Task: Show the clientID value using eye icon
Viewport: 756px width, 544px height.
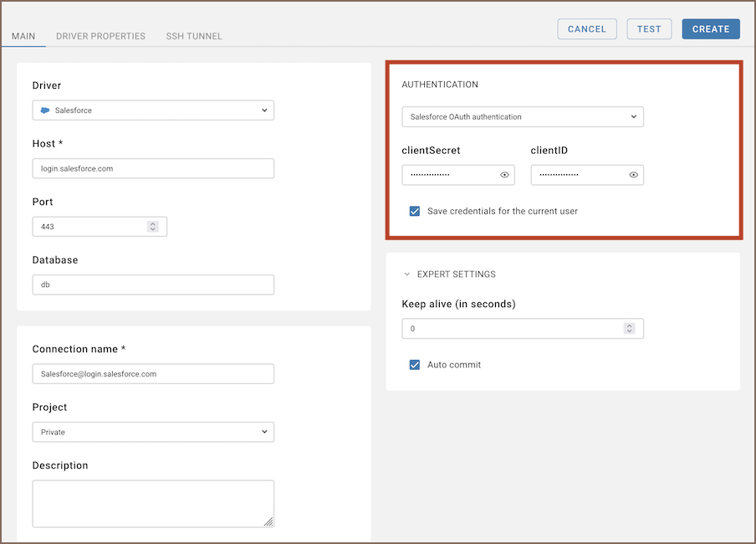Action: pos(633,175)
